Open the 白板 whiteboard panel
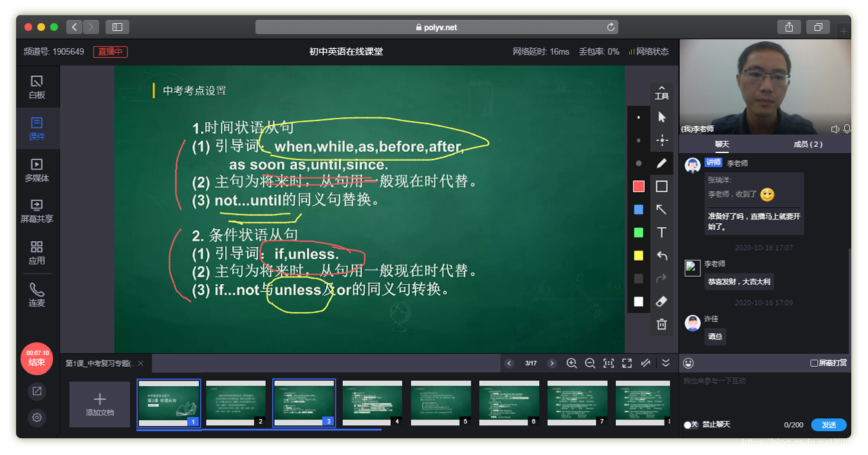Image resolution: width=868 pixels, height=455 pixels. [x=37, y=86]
